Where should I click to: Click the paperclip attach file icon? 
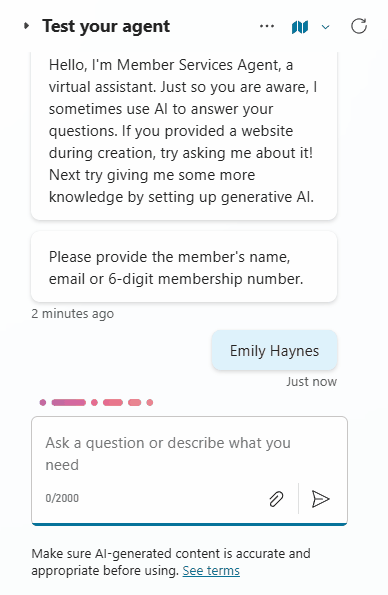[x=276, y=499]
